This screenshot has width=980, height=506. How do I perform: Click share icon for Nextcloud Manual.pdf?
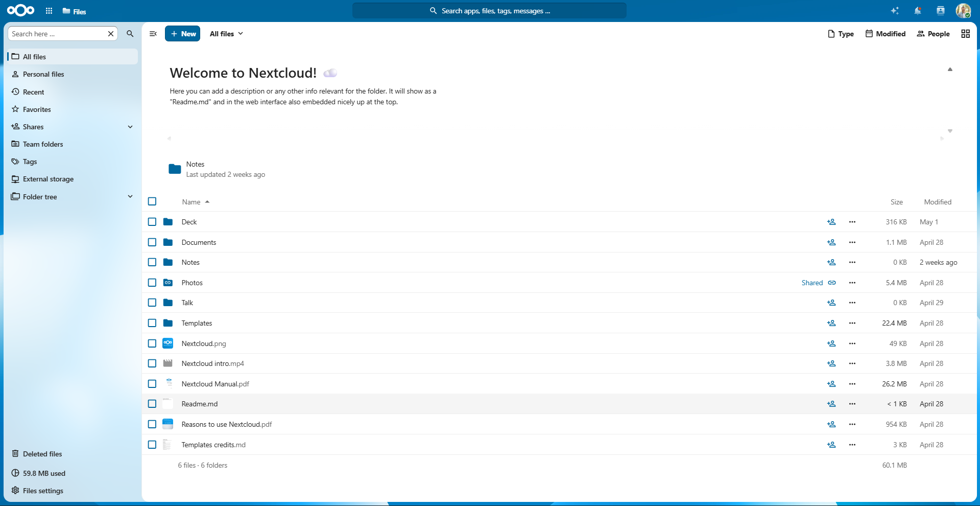(x=831, y=384)
